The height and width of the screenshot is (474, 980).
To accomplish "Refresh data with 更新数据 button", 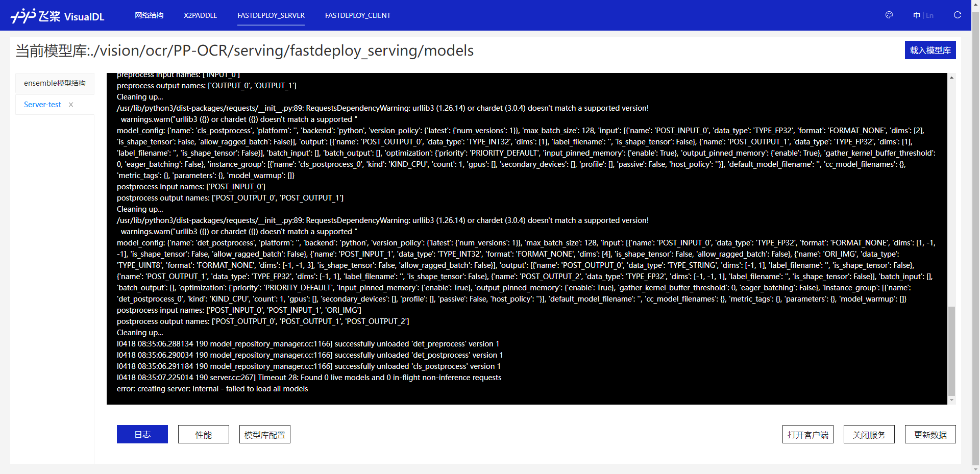I will point(930,434).
